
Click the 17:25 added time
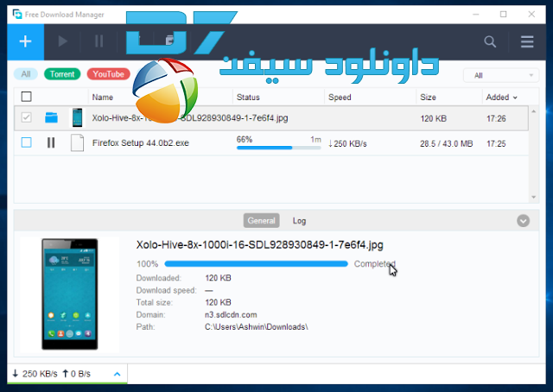(x=496, y=143)
